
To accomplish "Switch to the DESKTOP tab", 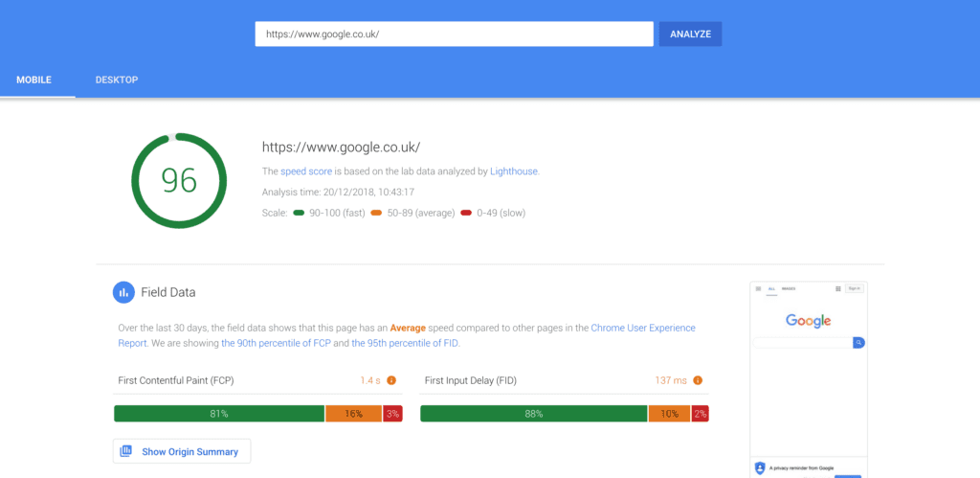I will click(117, 80).
